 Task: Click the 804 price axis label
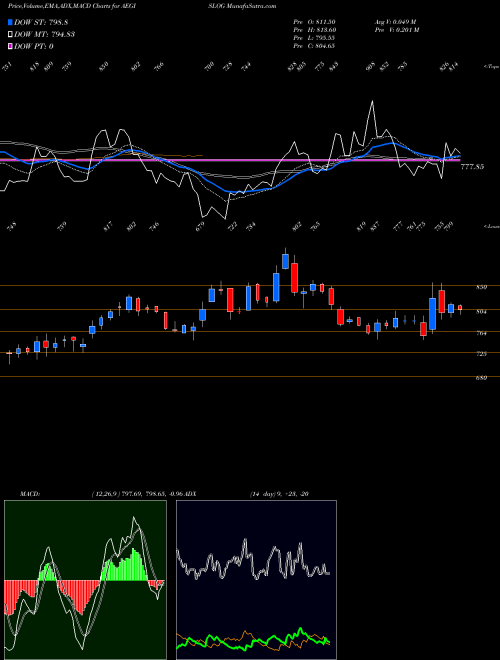coord(481,311)
